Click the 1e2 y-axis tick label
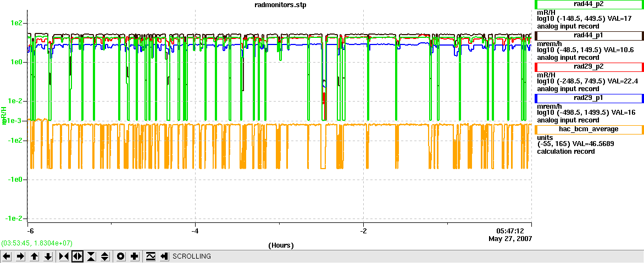 (16, 23)
